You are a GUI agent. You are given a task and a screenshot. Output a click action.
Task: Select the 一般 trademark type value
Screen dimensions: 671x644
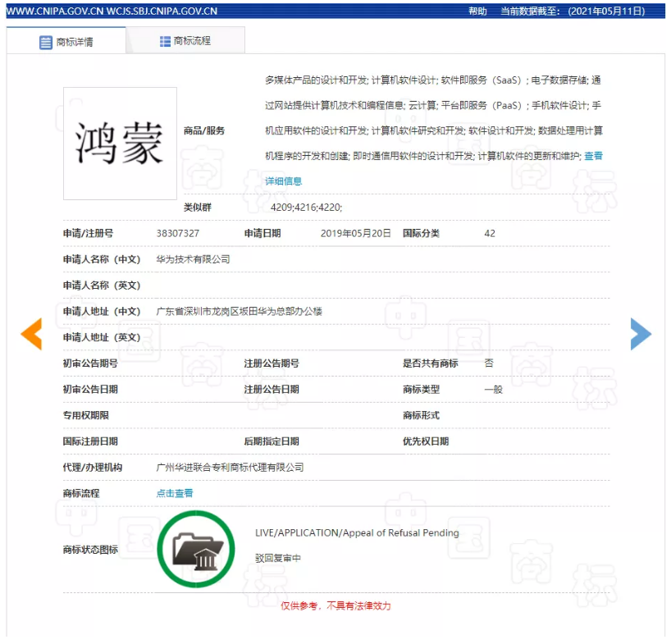494,390
